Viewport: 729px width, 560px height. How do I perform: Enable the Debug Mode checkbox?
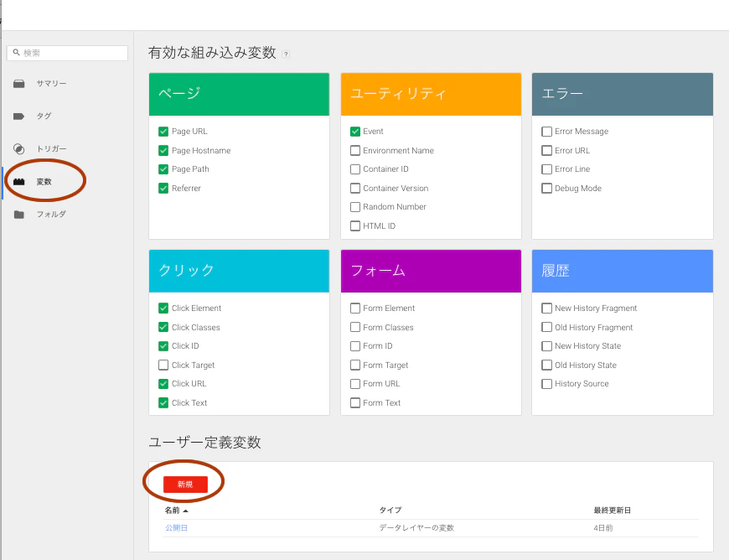click(546, 189)
